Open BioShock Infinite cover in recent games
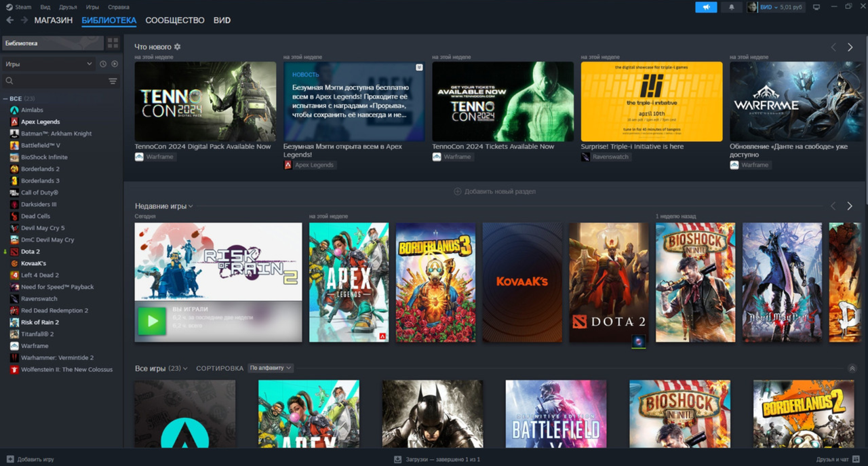The height and width of the screenshot is (466, 868). coord(695,282)
